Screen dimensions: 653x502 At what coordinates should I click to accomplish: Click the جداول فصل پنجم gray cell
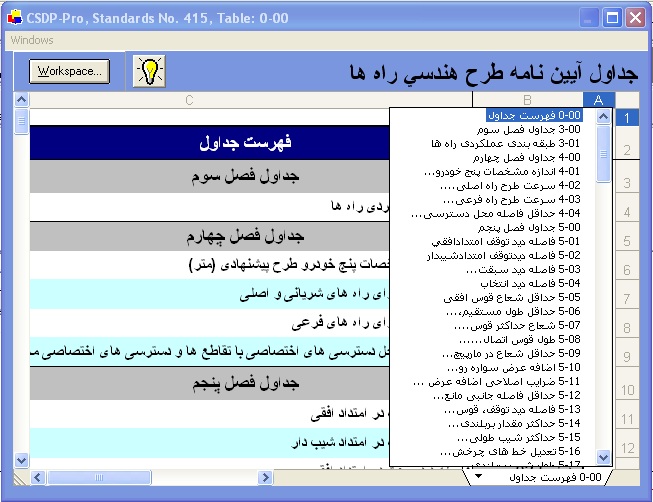click(x=209, y=383)
